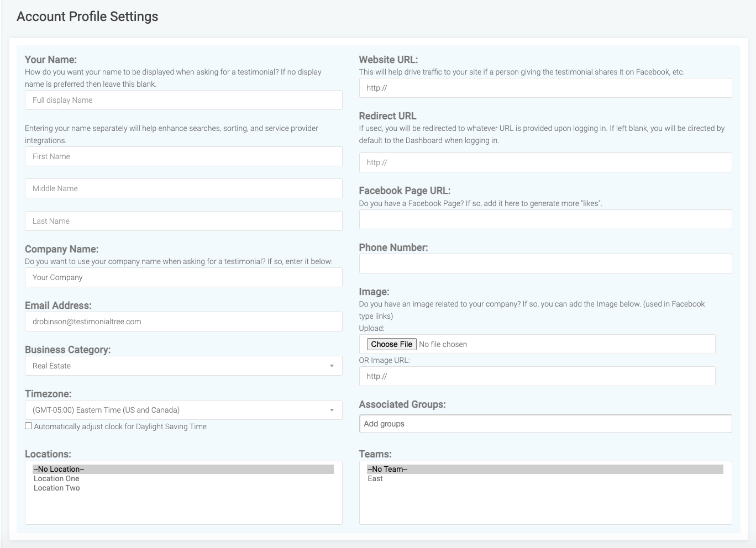Screen dimensions: 756x548
Task: Click into the First Name field
Action: click(183, 156)
